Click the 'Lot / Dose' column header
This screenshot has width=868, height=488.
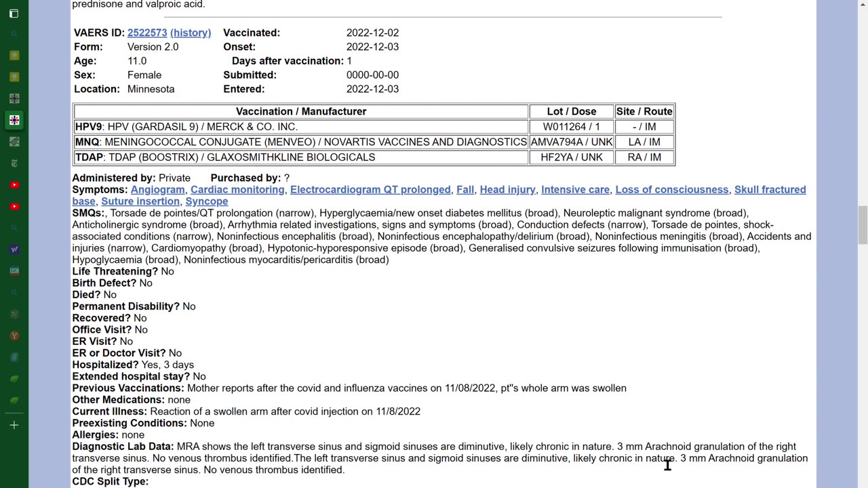(572, 111)
